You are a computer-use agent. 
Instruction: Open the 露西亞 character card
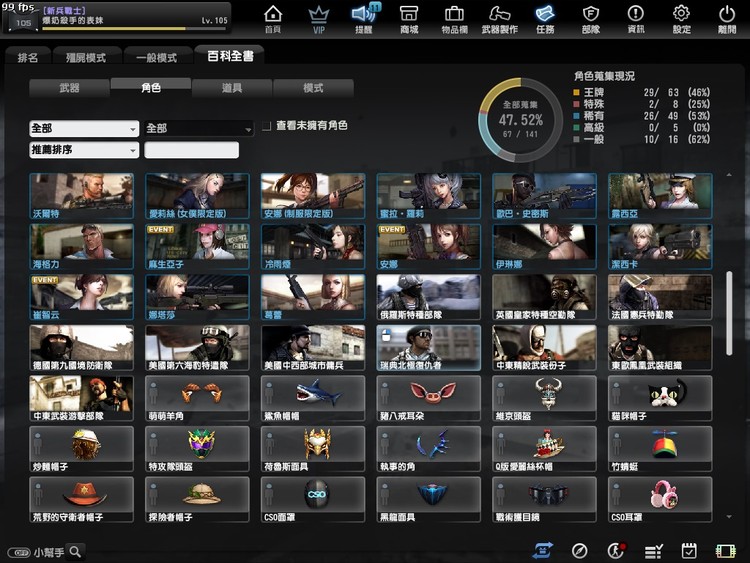pos(660,196)
